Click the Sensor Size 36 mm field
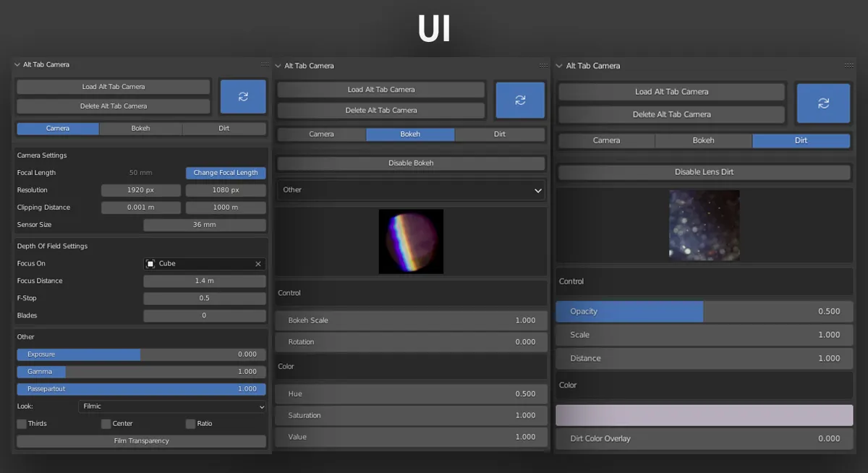Screen dimensions: 868x473 [x=205, y=225]
